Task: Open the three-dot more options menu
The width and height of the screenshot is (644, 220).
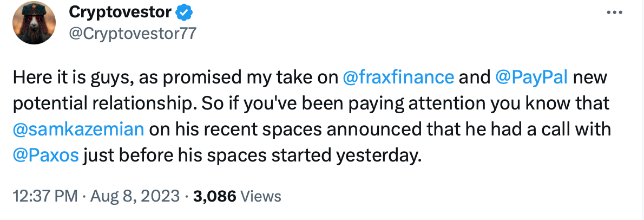Action: [614, 13]
